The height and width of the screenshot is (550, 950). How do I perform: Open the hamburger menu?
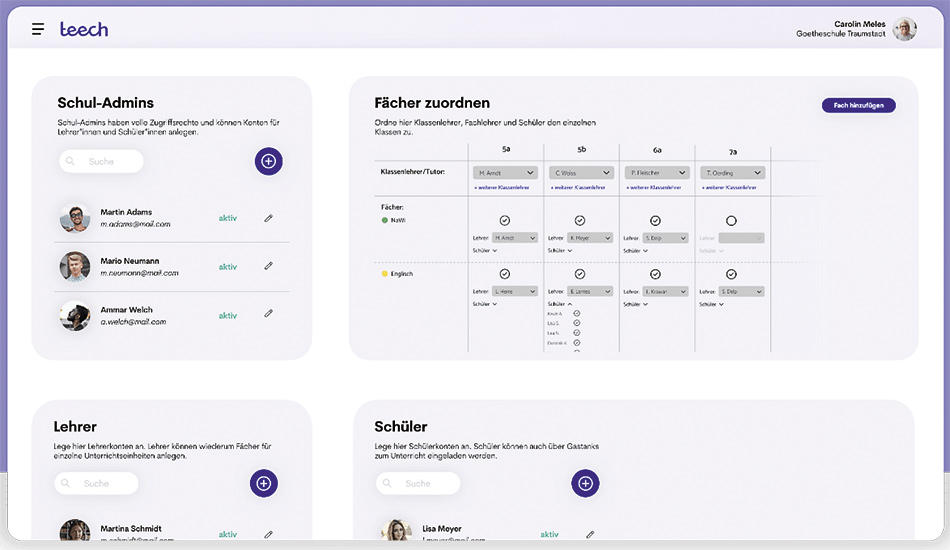coord(38,29)
